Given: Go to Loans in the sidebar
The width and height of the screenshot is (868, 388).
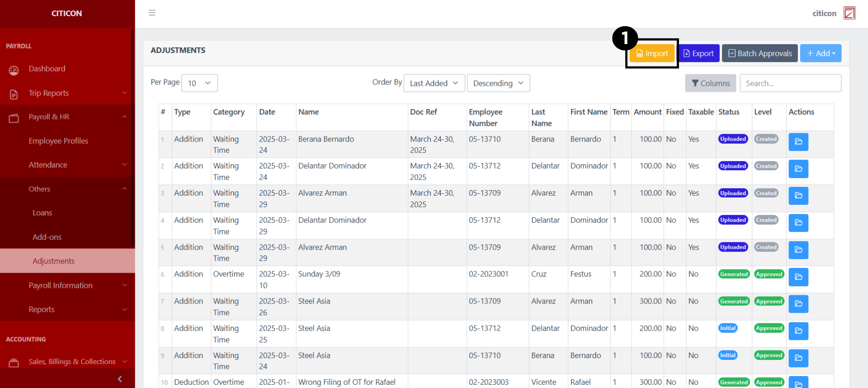Looking at the screenshot, I should (x=42, y=213).
